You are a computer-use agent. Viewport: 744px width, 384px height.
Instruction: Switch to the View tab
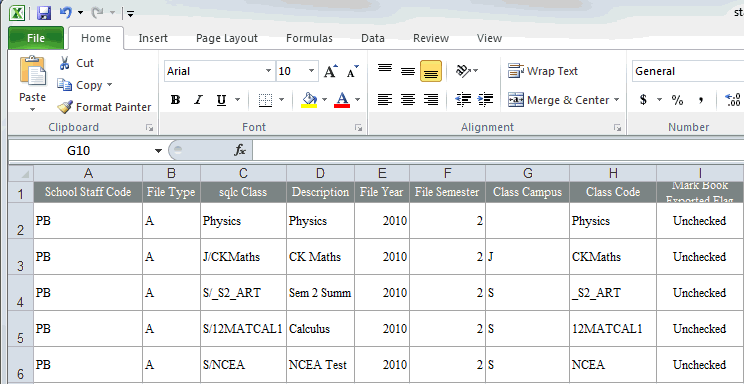[x=489, y=38]
